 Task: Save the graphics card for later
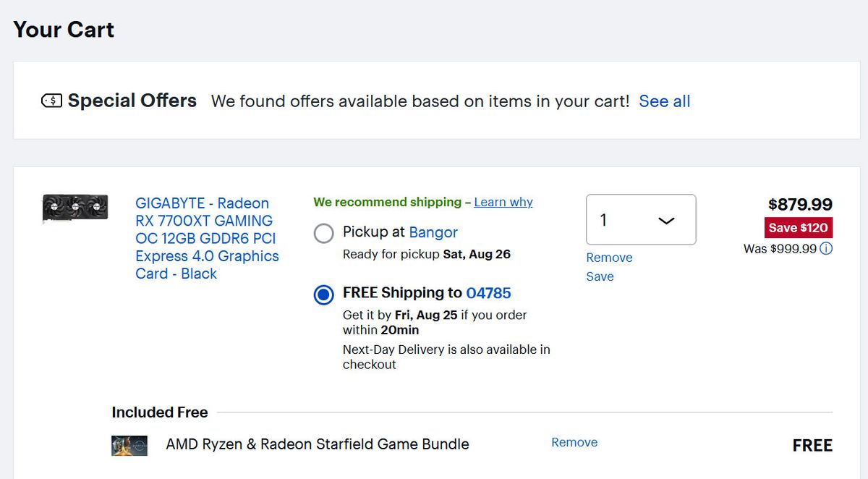pos(600,276)
